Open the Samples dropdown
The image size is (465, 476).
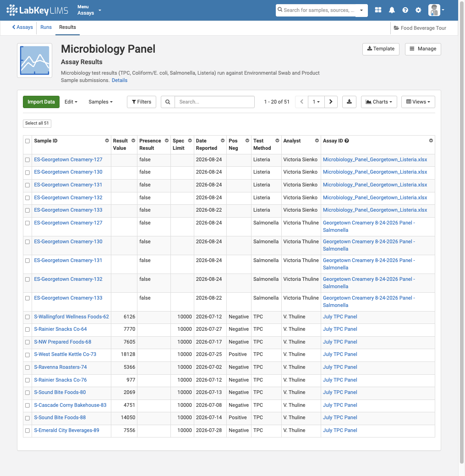(100, 102)
